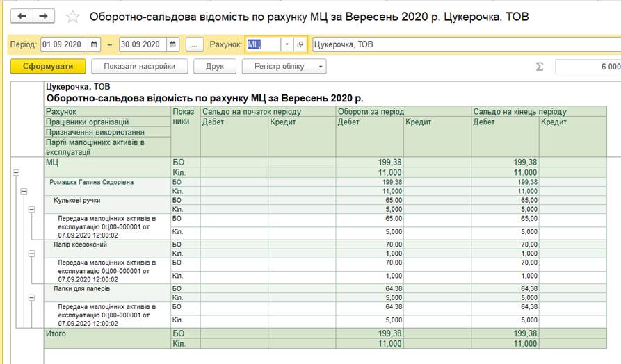Open calendar for period end date
Screen dimensions: 621x364
tap(173, 44)
